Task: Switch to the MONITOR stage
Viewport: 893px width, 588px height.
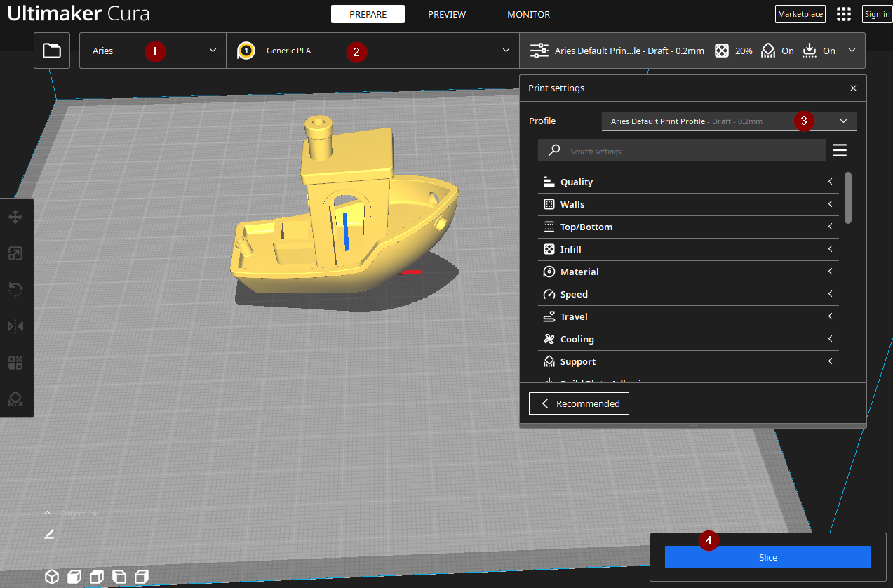Action: coord(528,14)
